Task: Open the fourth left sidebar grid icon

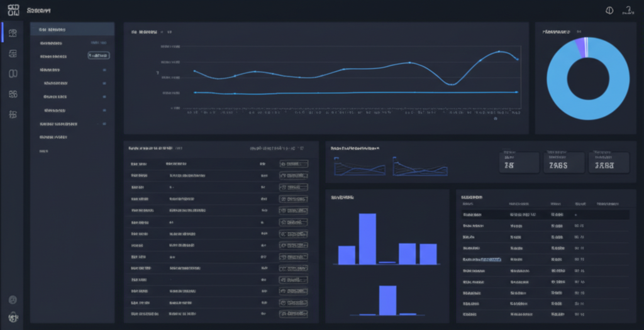Action: [13, 94]
